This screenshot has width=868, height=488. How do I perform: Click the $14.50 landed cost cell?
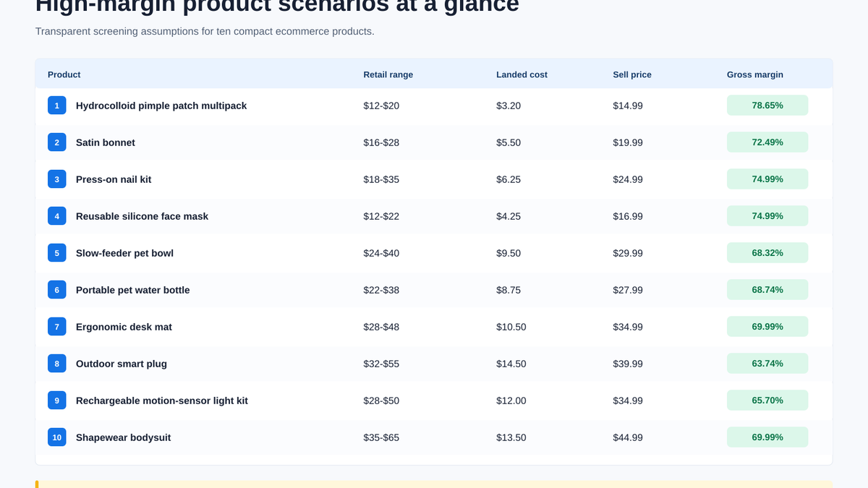[511, 364]
